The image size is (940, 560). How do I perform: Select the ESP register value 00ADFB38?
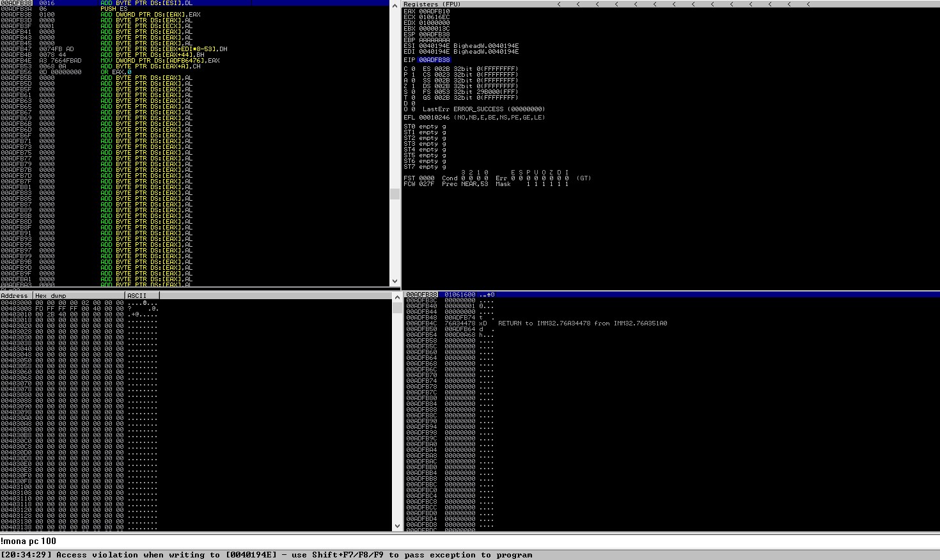pyautogui.click(x=434, y=35)
